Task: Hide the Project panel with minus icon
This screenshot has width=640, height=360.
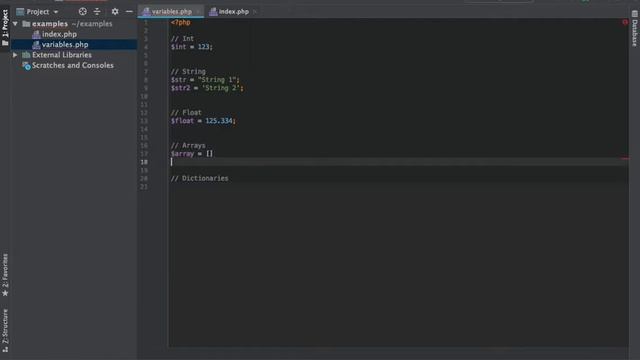Action: tap(129, 12)
